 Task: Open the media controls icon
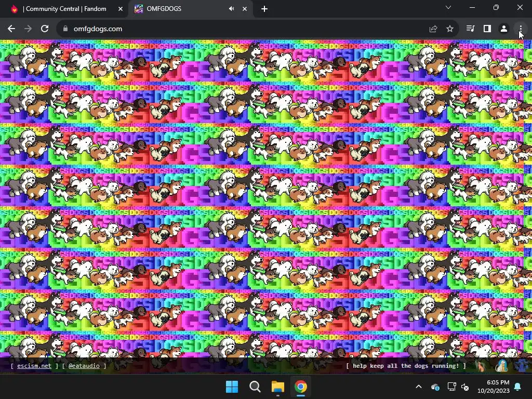[x=470, y=29]
